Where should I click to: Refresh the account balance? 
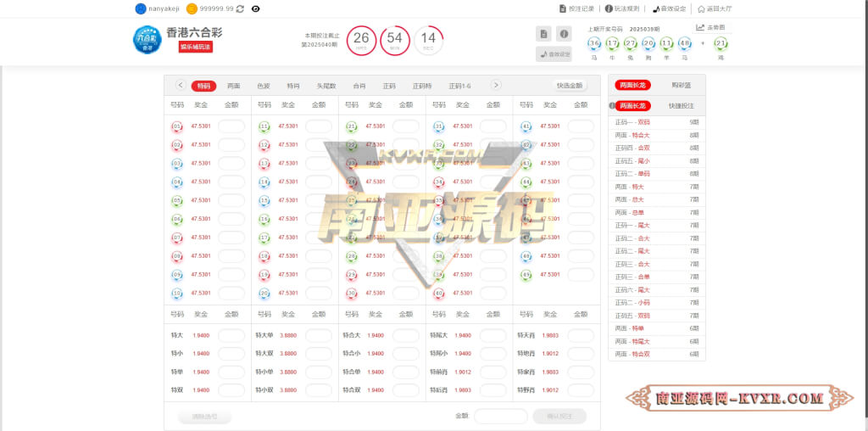(240, 8)
